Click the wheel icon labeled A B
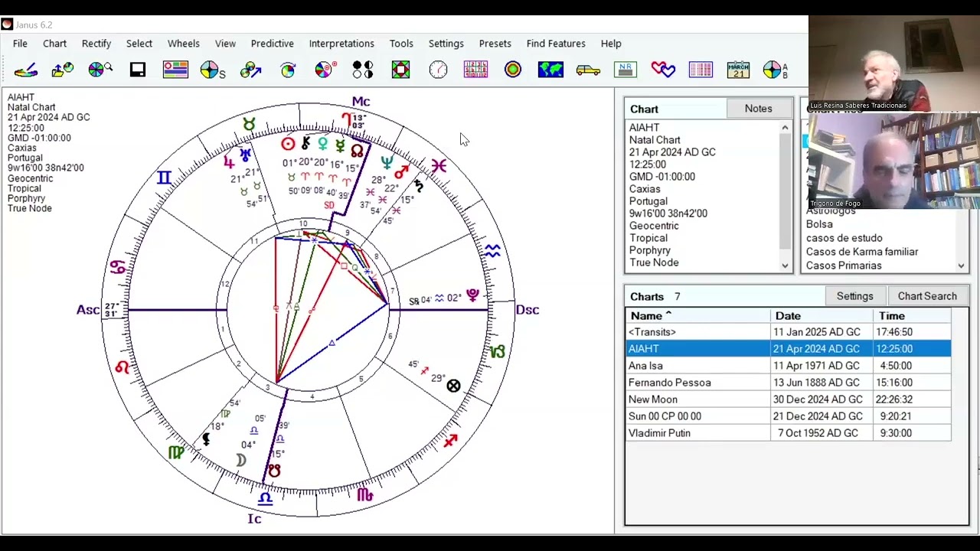The height and width of the screenshot is (551, 980). pos(775,70)
